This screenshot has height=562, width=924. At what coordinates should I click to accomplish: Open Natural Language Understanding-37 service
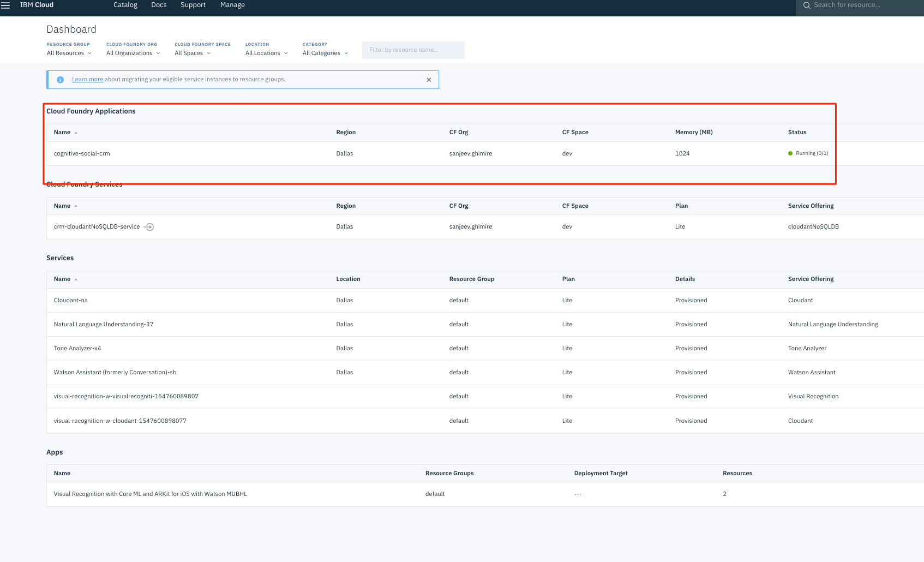pyautogui.click(x=104, y=324)
